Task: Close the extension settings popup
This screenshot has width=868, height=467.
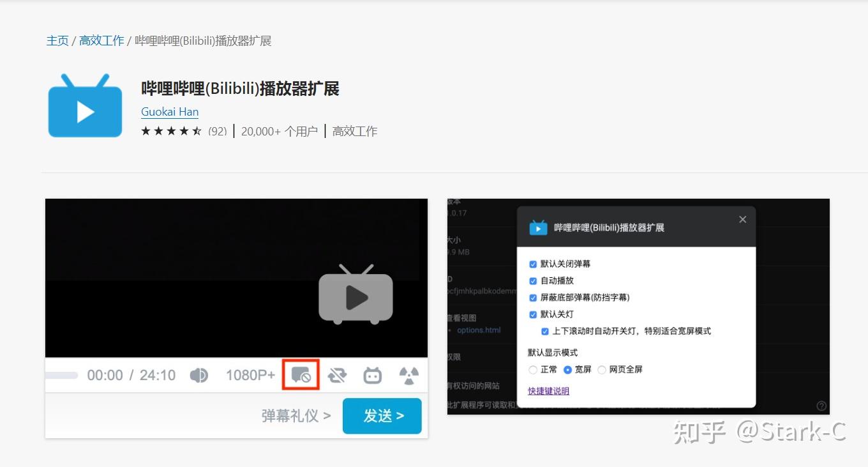Action: [742, 219]
